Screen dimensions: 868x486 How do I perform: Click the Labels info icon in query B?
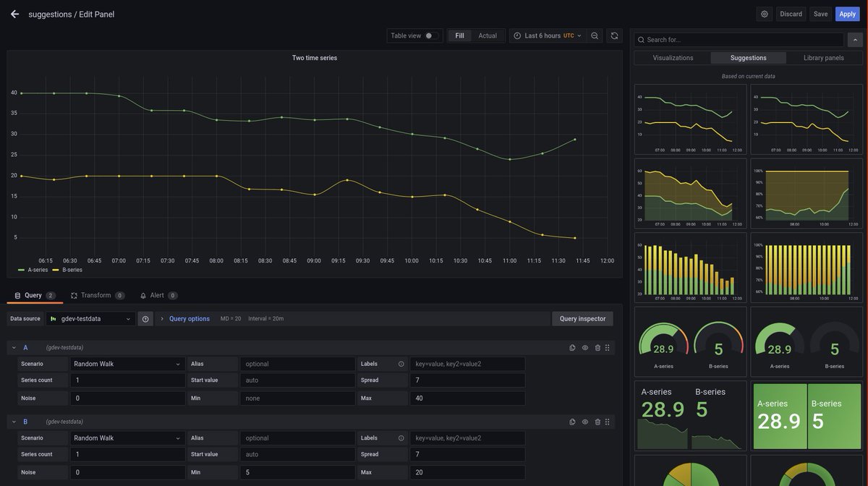(x=401, y=438)
